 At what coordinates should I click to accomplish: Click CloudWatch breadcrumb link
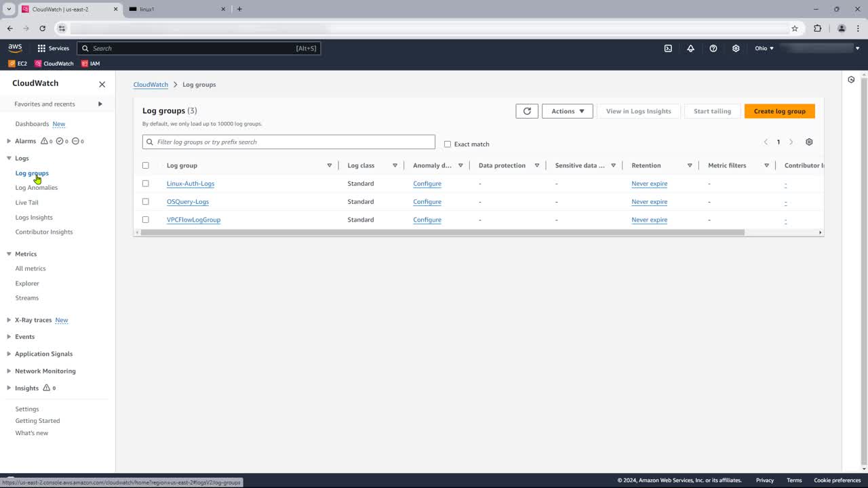[151, 85]
